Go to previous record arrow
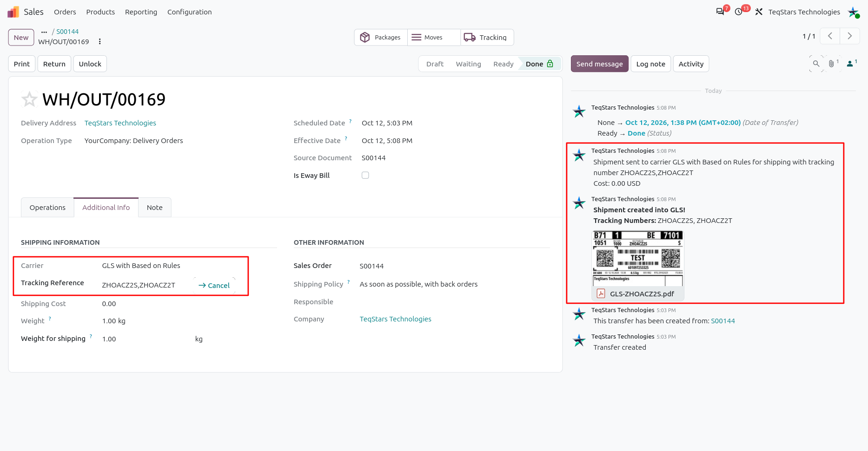The width and height of the screenshot is (868, 451). point(830,36)
